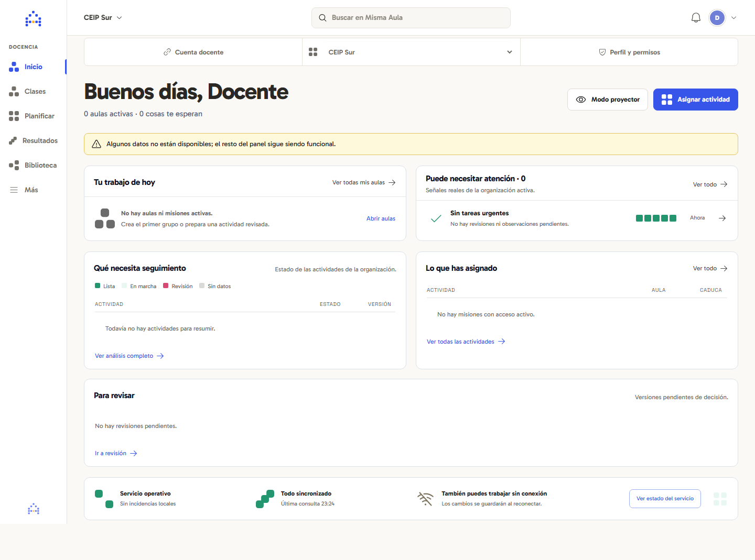Click 'No hay revisiones pendientes.' text
The width and height of the screenshot is (755, 560).
[x=136, y=426]
